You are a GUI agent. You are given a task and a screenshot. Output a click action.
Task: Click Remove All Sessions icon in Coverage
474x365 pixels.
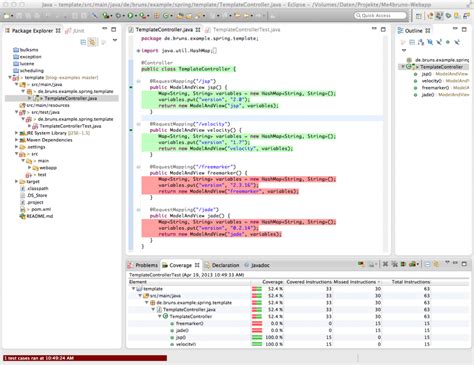pos(394,264)
